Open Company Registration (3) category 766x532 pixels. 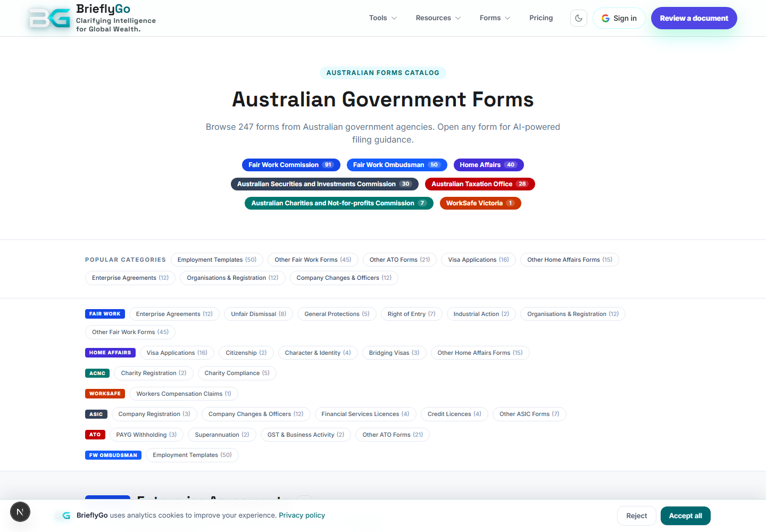pos(154,414)
